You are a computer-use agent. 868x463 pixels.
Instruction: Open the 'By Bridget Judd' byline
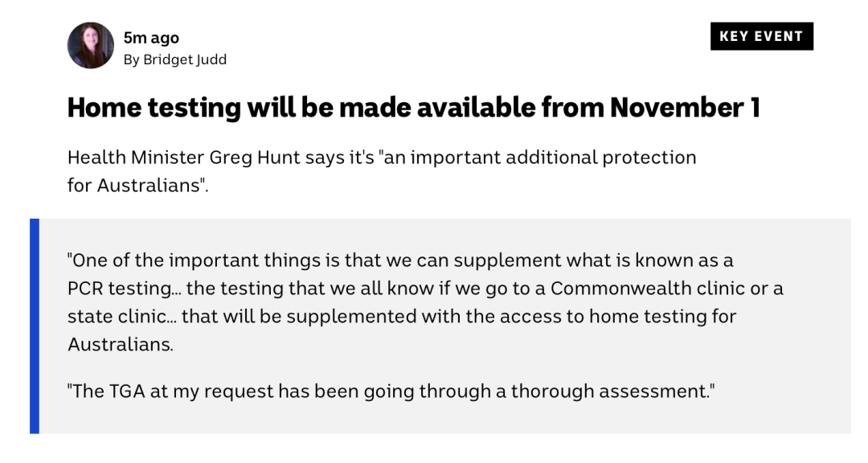(x=175, y=59)
